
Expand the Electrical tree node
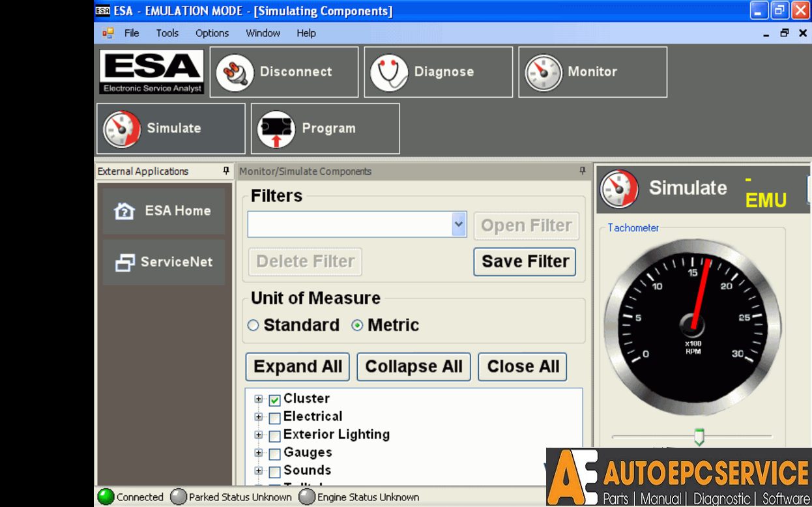259,417
